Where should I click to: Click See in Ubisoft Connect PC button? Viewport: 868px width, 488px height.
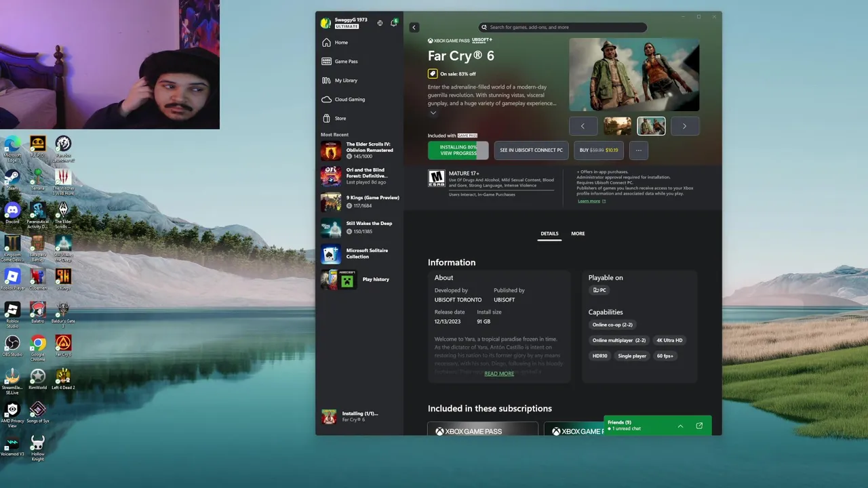pyautogui.click(x=531, y=150)
